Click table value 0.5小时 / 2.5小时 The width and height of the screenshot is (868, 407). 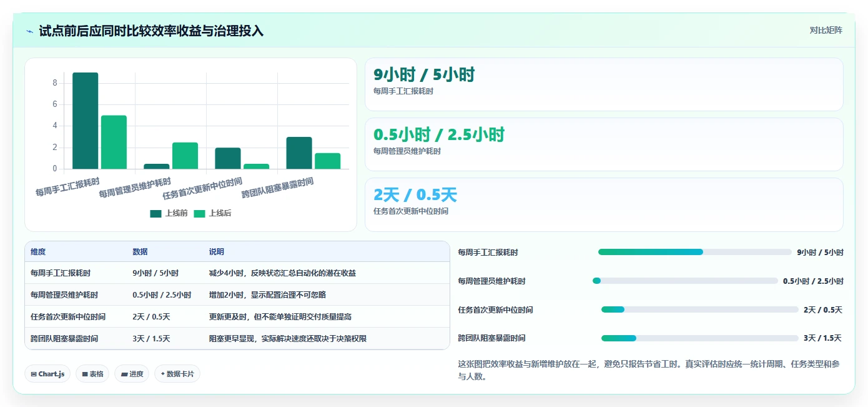click(162, 294)
